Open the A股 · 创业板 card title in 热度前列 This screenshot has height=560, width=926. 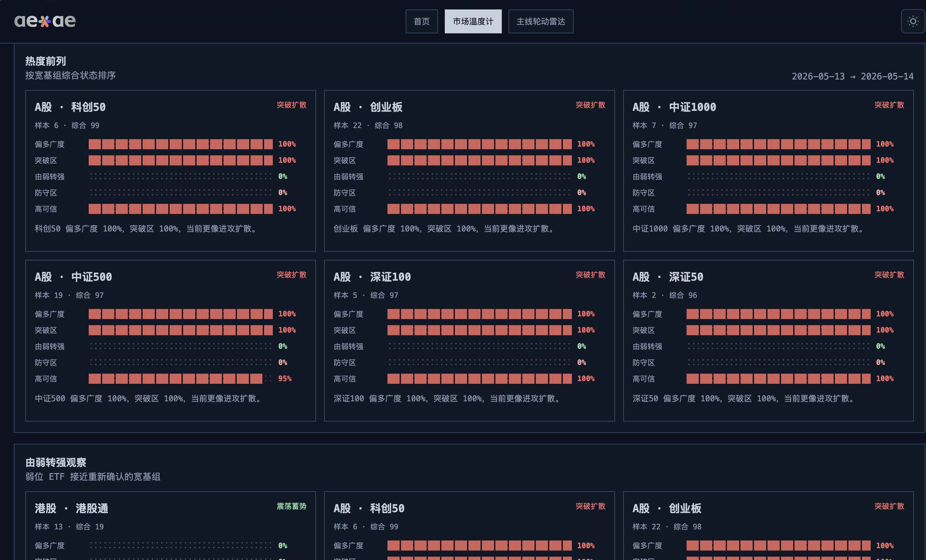(368, 107)
